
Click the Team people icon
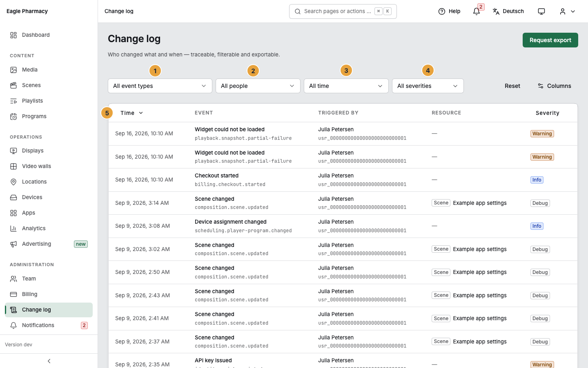pos(13,279)
